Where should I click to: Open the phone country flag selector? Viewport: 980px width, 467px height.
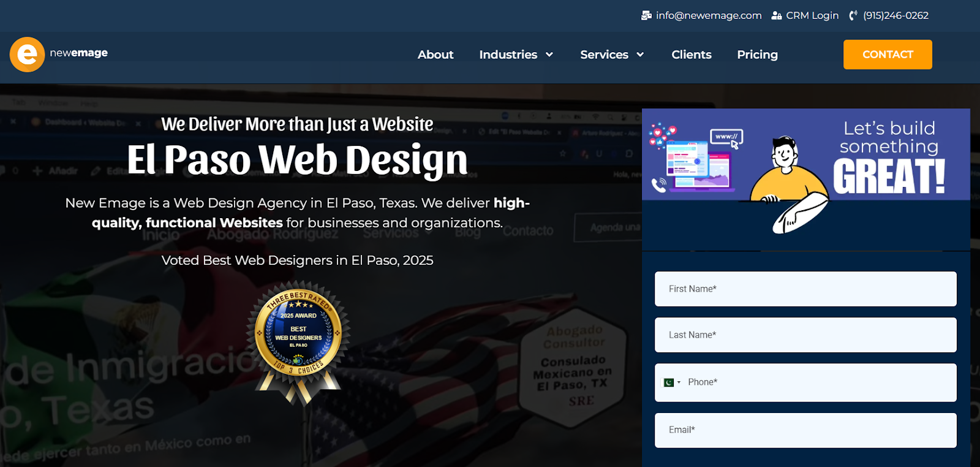672,382
